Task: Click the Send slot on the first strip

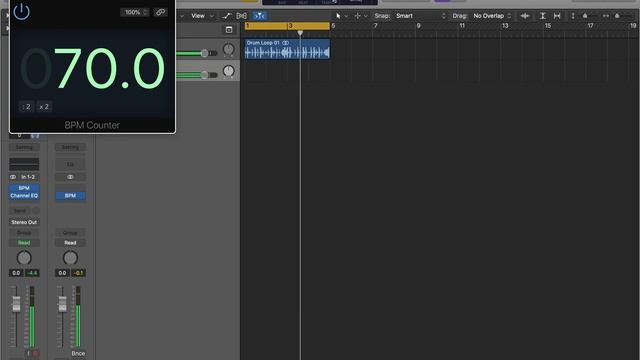Action: click(20, 211)
